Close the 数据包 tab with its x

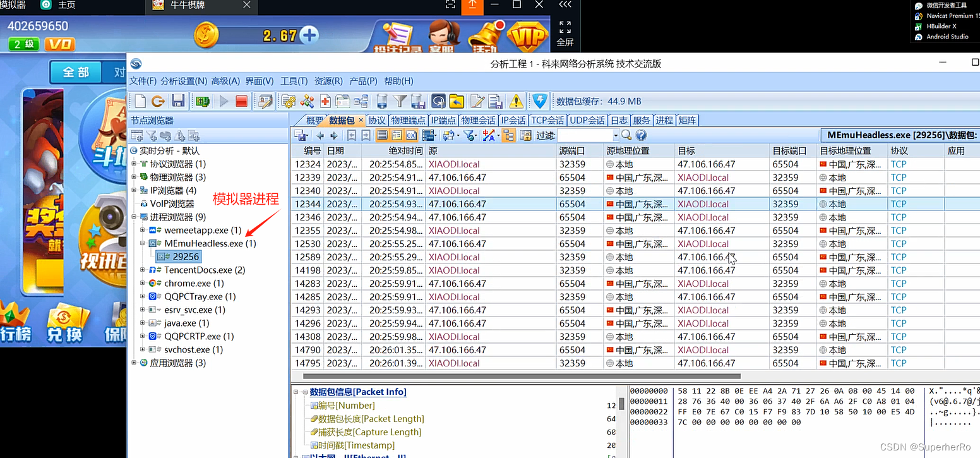click(361, 120)
